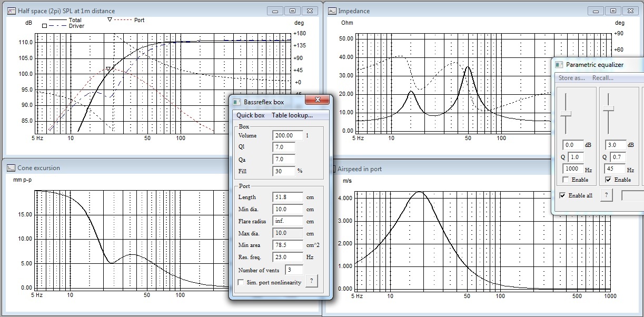
Task: Enable Sim. port nonlinearity checkbox
Action: (x=241, y=283)
